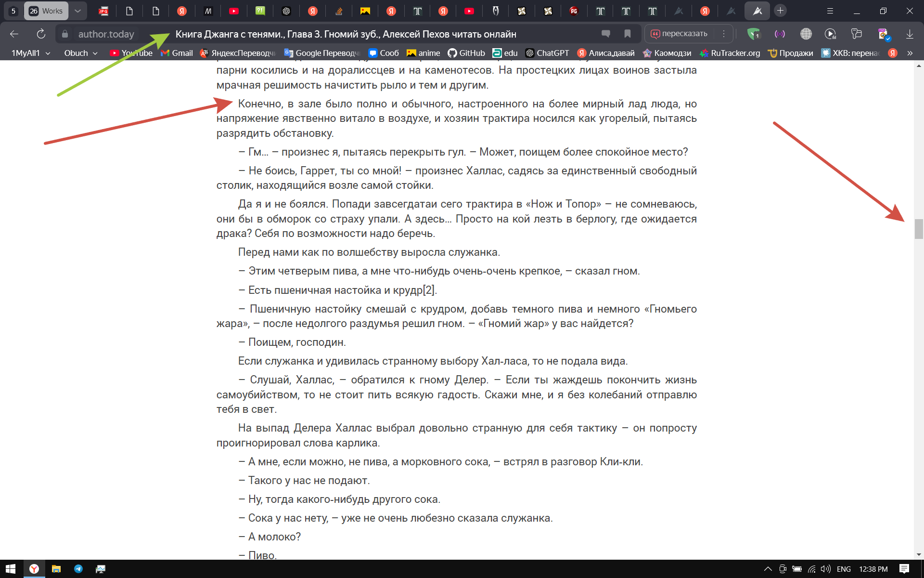The height and width of the screenshot is (578, 924).
Task: Click the vertical scrollbar thumb
Action: [x=919, y=229]
